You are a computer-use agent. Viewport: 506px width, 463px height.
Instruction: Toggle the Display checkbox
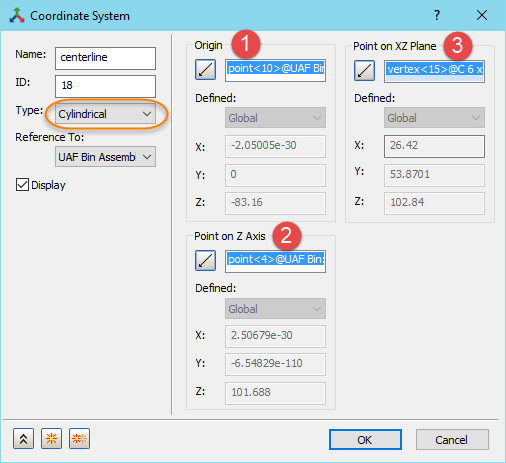[22, 185]
